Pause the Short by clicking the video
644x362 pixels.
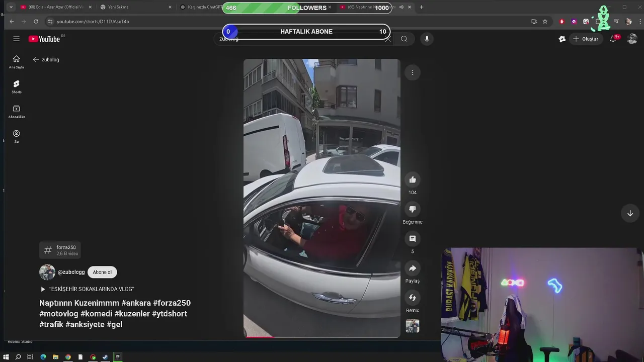tap(322, 198)
